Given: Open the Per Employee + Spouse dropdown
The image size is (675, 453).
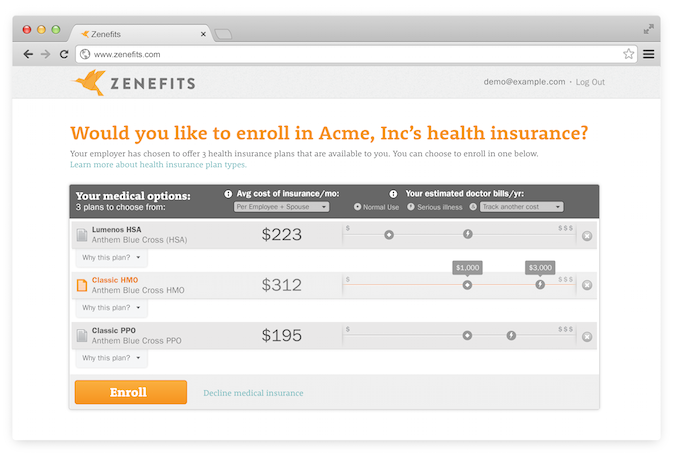Looking at the screenshot, I should coord(281,207).
